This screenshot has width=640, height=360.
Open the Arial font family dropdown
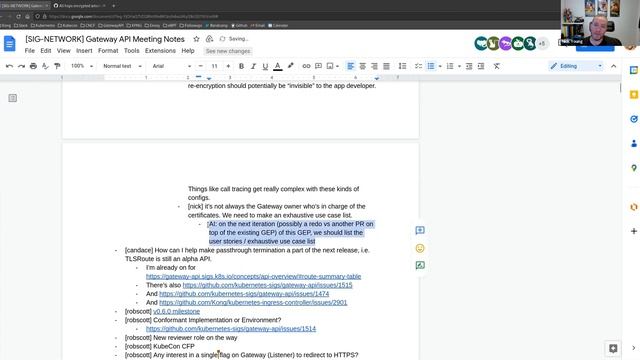tap(171, 66)
